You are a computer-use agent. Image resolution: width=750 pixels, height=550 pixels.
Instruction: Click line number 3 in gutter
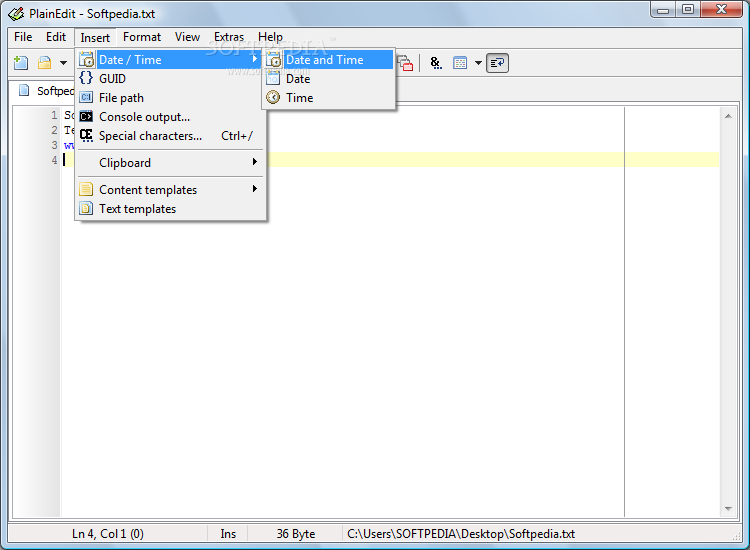coord(54,145)
